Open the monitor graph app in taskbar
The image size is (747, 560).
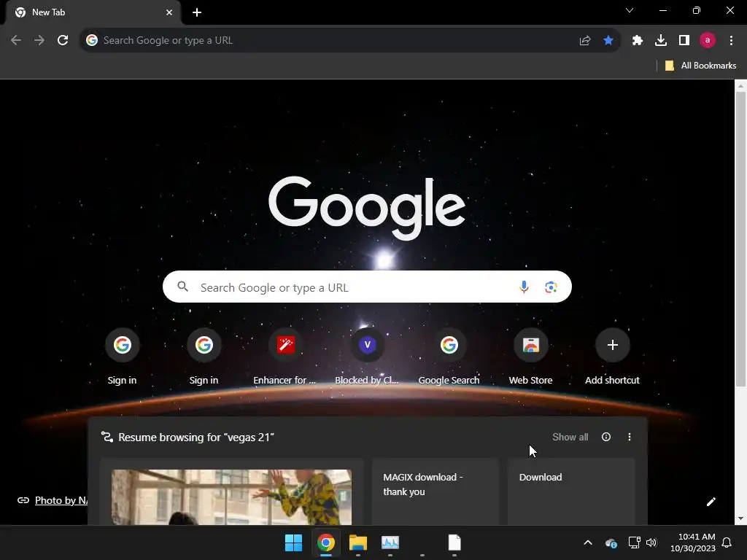point(390,542)
